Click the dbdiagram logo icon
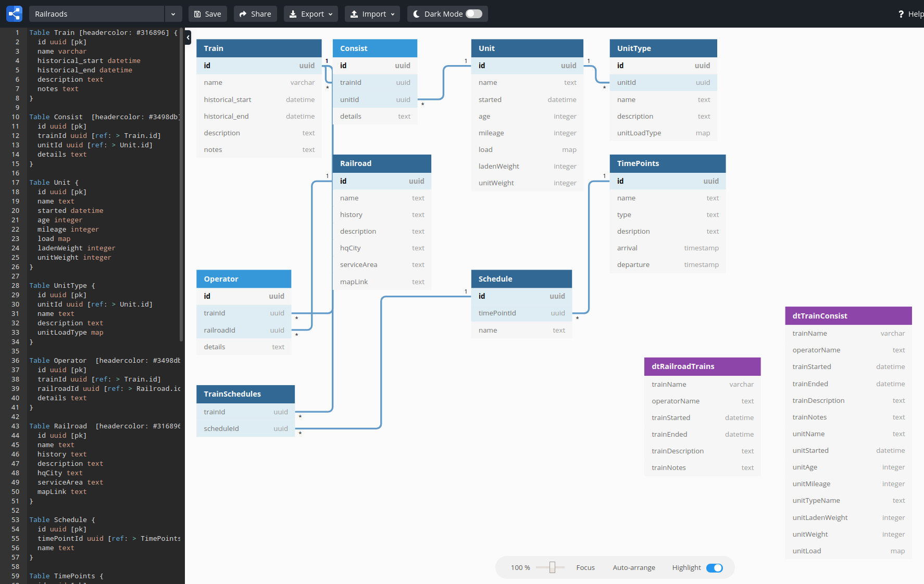Screen dimensions: 924x584 14,14
